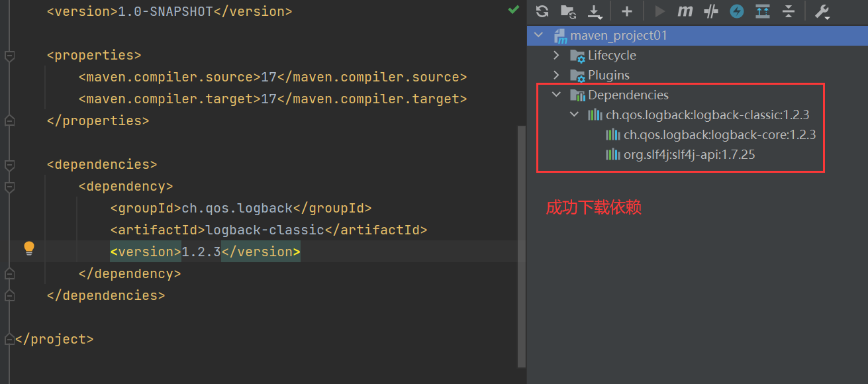Click the groupId ch.qos.logback line

click(x=241, y=208)
